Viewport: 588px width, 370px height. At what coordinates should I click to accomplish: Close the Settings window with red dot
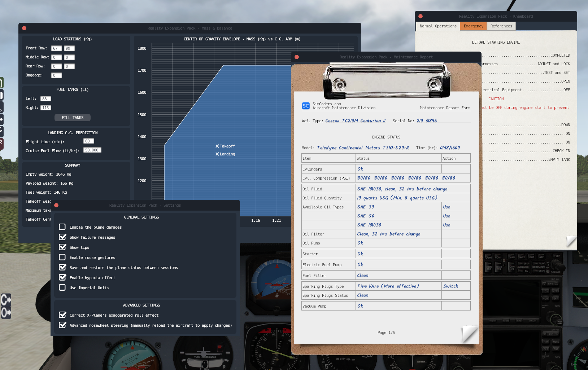(56, 205)
